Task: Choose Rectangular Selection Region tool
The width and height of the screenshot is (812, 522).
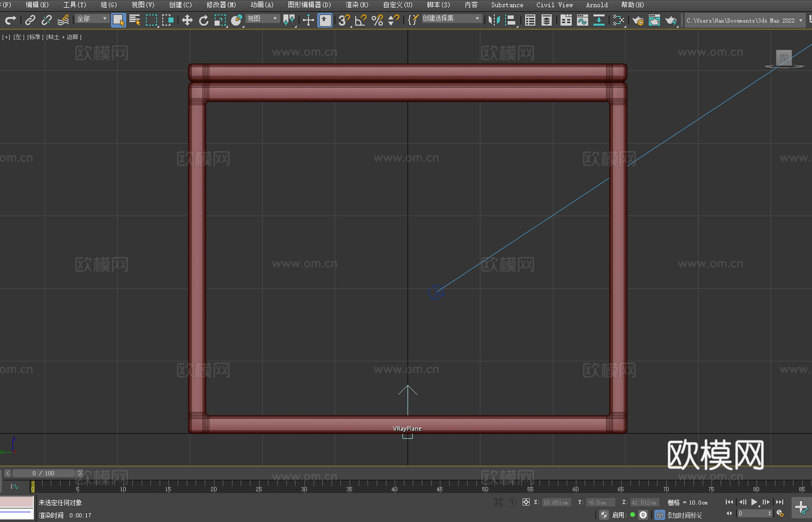Action: 151,20
